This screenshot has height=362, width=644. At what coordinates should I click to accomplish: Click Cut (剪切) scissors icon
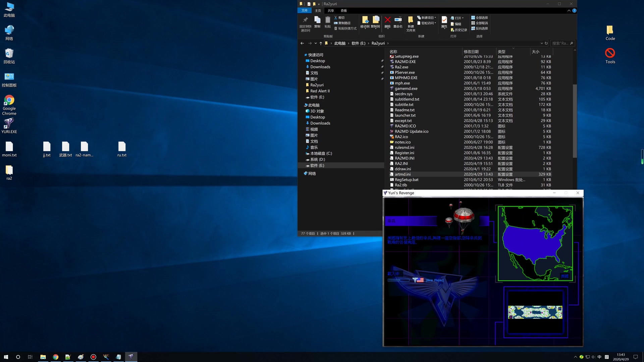coord(336,18)
